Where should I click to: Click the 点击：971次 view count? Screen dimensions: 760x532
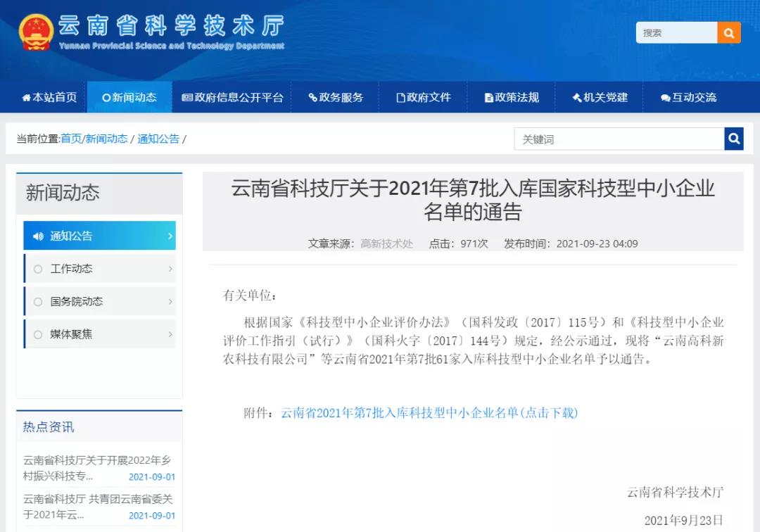[x=458, y=243]
